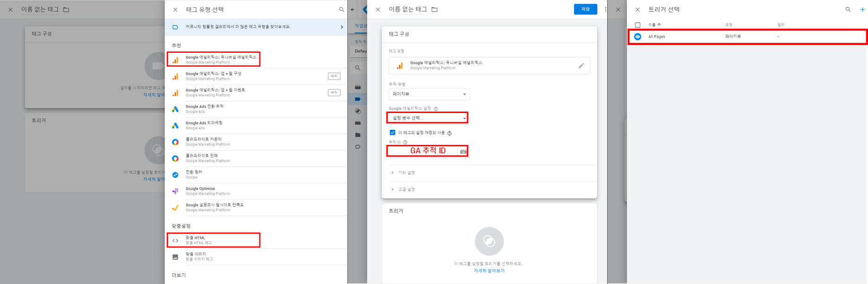Image resolution: width=868 pixels, height=284 pixels.
Task: Click trigger placeholder circle in 트리거 card
Action: click(489, 241)
